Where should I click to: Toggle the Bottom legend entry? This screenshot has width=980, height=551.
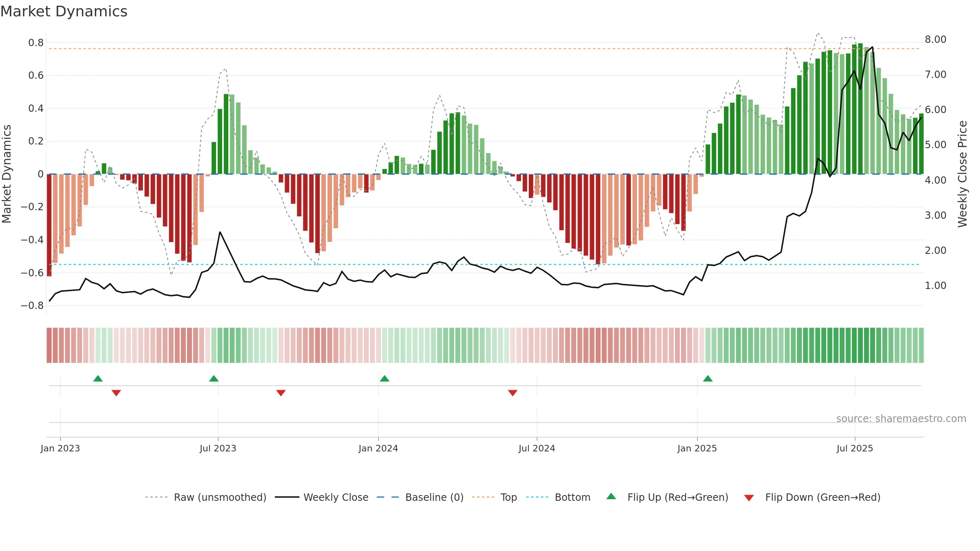point(558,497)
